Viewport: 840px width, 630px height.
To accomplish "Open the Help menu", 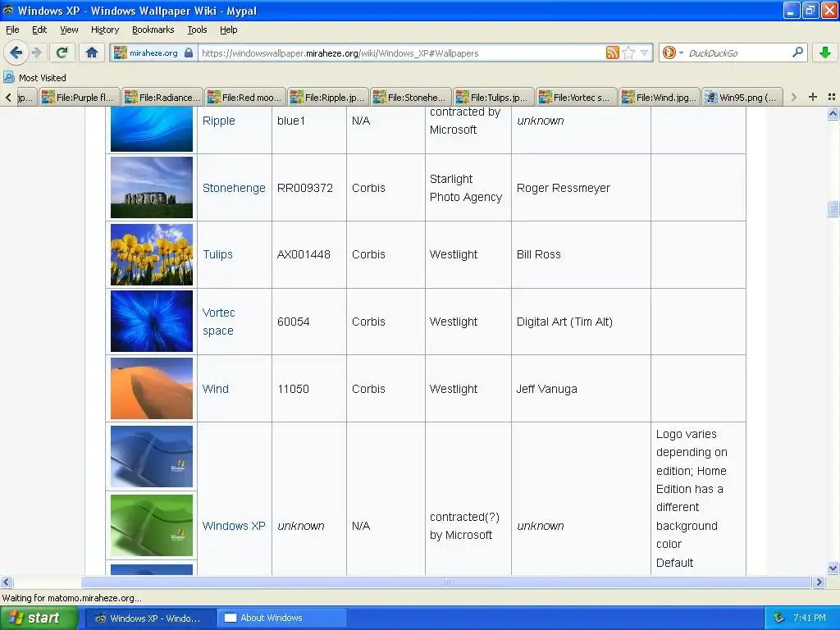I will point(229,30).
